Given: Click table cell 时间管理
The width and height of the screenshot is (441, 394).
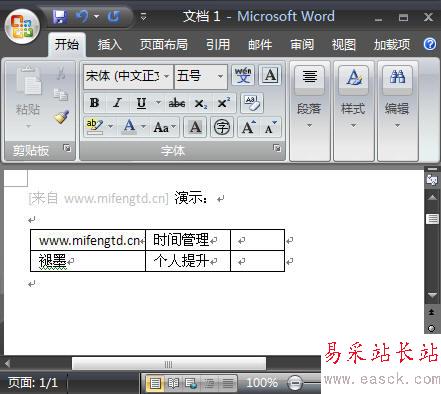Looking at the screenshot, I should pyautogui.click(x=188, y=240).
